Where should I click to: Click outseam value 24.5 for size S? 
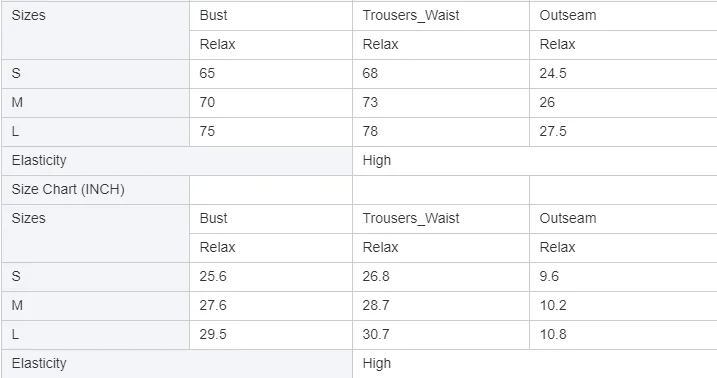pos(623,74)
